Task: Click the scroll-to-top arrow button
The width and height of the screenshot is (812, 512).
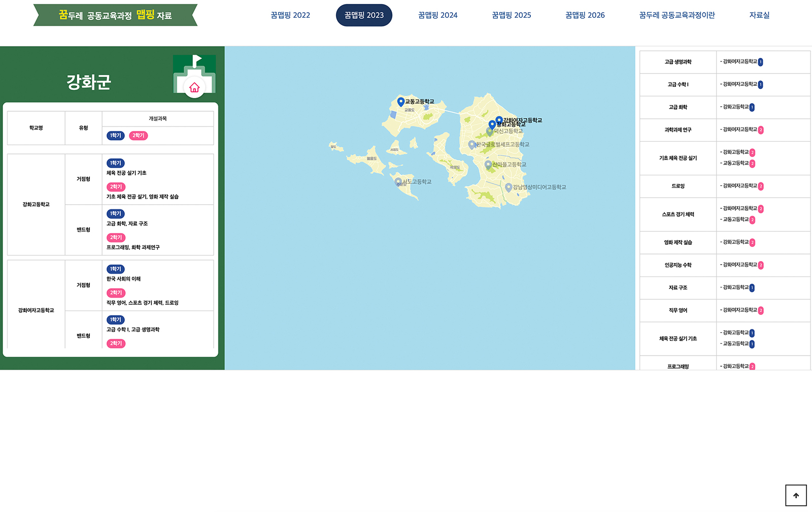Action: pos(796,495)
